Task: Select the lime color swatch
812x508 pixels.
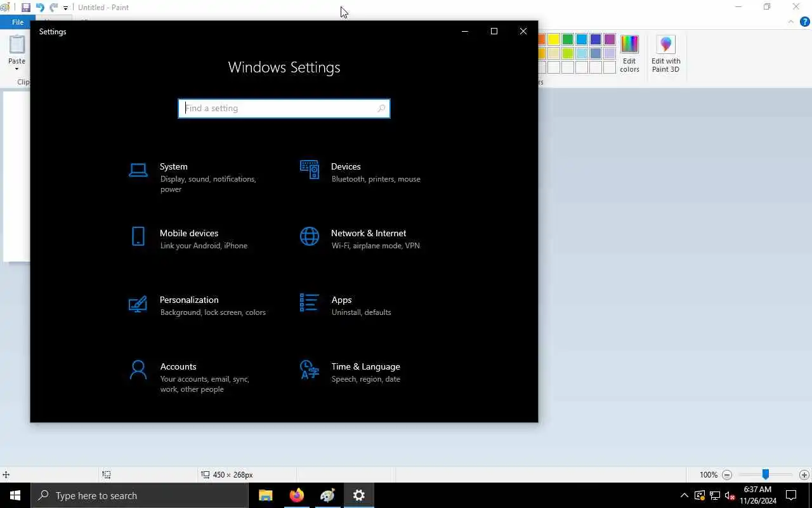Action: (x=568, y=53)
